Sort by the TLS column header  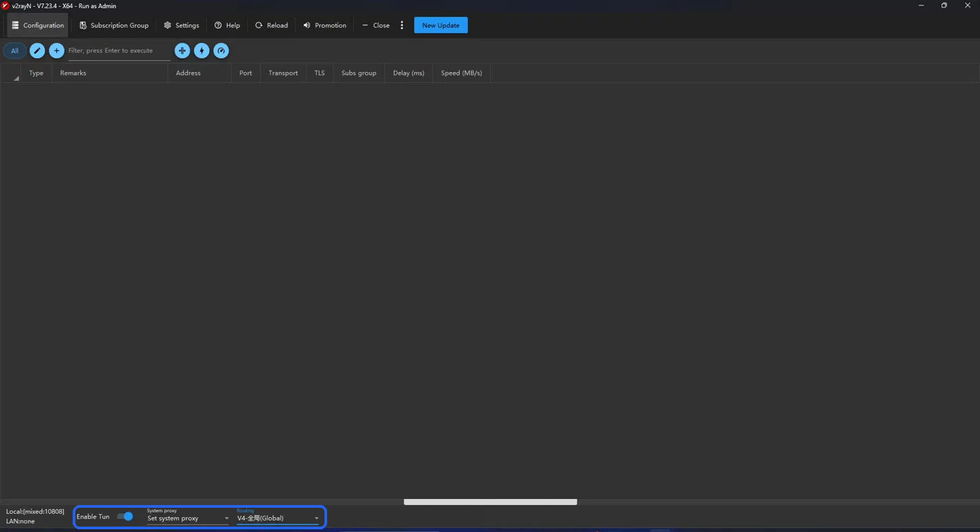[320, 73]
